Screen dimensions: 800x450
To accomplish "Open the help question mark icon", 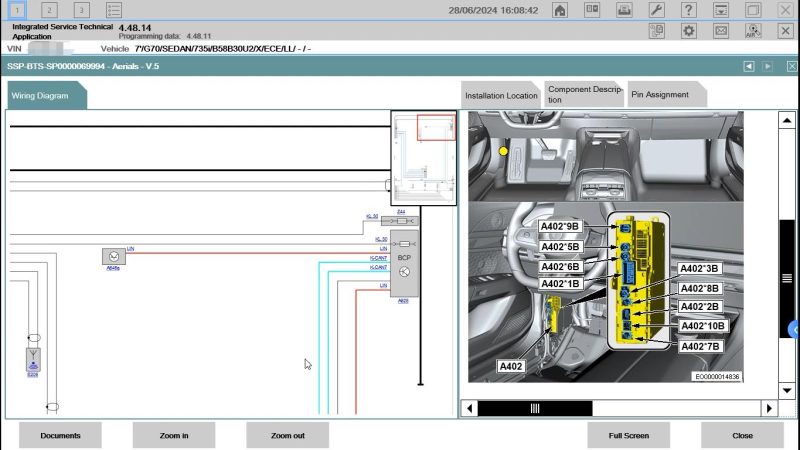I will [x=688, y=10].
